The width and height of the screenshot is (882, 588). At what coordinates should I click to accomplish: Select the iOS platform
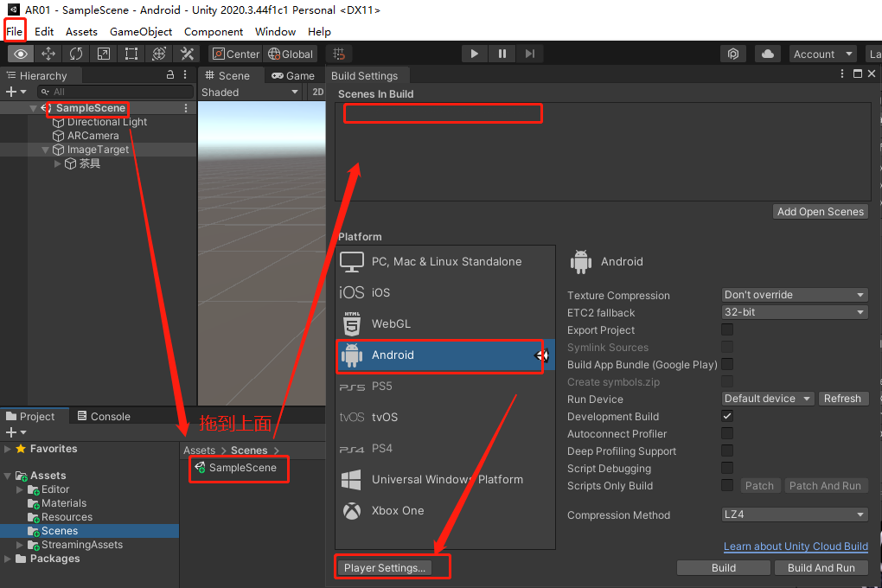coord(445,292)
